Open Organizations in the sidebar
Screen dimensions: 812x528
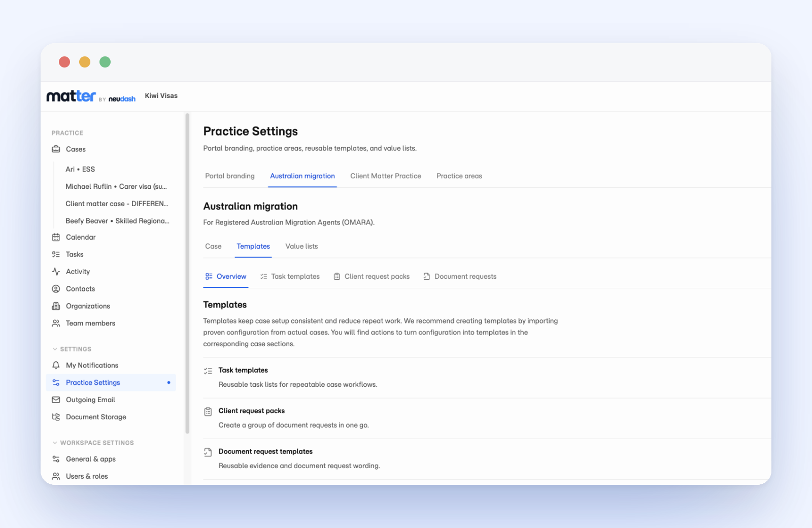click(x=111, y=306)
